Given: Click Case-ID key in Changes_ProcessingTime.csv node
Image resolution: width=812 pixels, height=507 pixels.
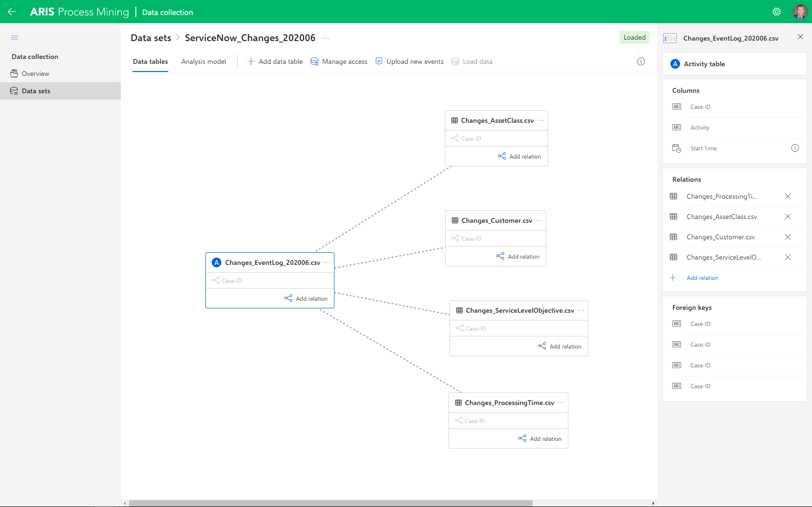Looking at the screenshot, I should 470,420.
